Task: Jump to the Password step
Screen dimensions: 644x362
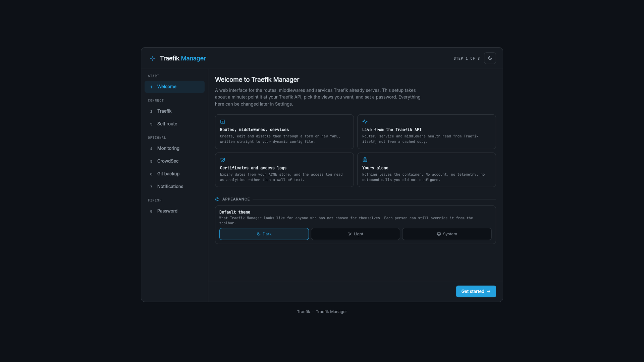Action: [x=174, y=211]
